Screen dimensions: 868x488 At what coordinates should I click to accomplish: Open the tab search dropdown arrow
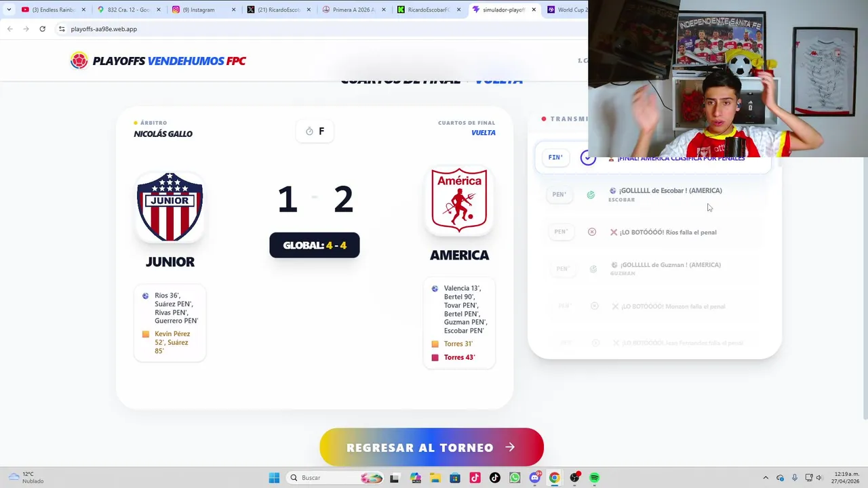pos(9,9)
